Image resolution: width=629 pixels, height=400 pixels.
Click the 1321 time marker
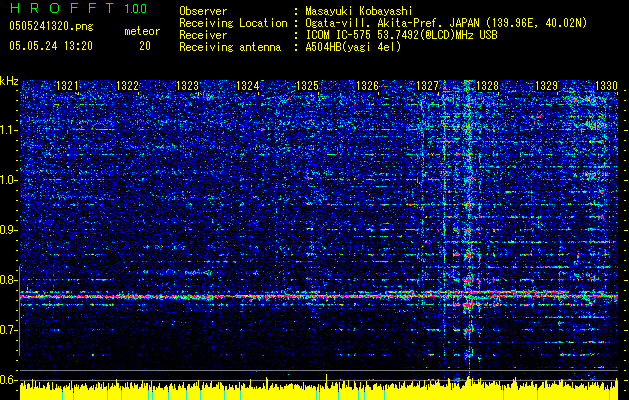click(67, 86)
